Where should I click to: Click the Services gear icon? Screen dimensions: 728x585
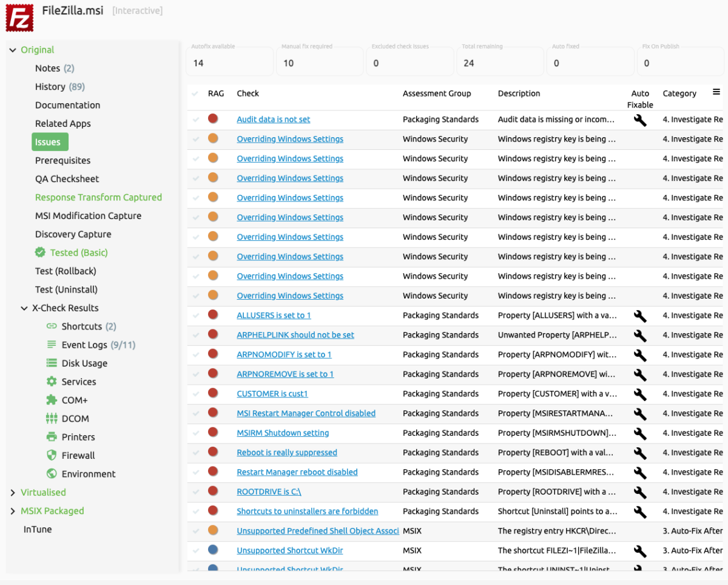52,382
